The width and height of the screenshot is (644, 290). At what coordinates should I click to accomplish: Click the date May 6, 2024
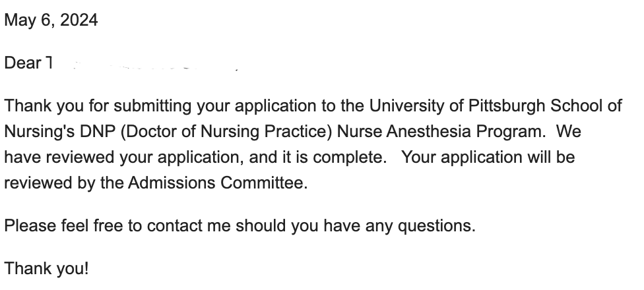pyautogui.click(x=51, y=20)
